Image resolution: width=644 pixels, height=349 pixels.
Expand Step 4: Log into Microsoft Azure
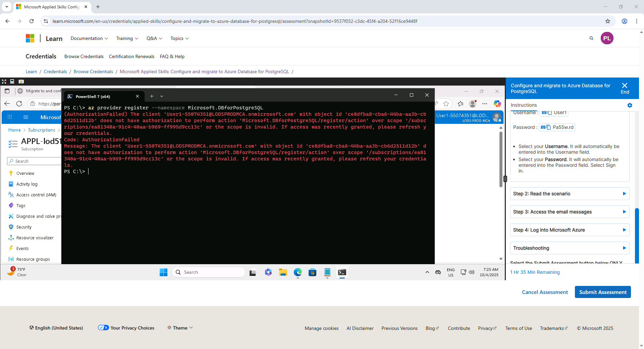click(570, 230)
